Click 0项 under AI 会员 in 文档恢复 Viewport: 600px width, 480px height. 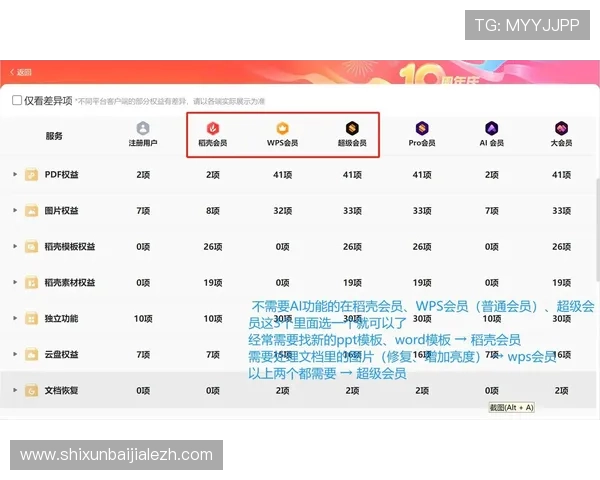(492, 391)
